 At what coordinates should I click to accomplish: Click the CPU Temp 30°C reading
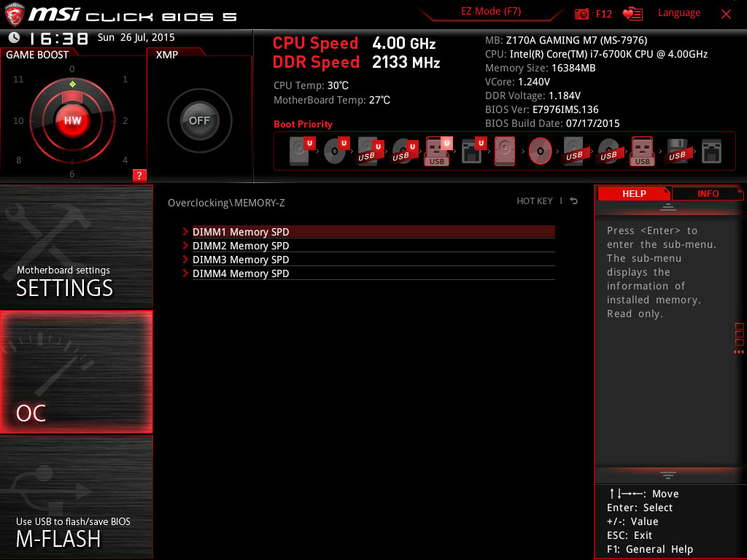pos(311,86)
